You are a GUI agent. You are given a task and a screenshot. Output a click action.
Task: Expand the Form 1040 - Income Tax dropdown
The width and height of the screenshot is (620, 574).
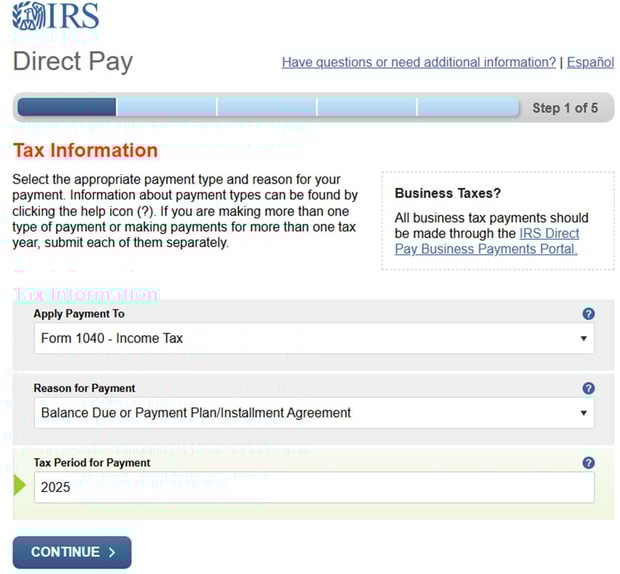313,339
